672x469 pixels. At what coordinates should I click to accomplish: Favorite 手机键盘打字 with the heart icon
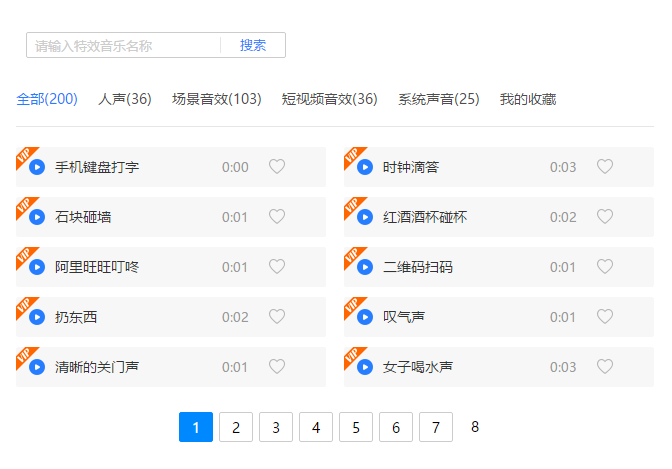277,166
